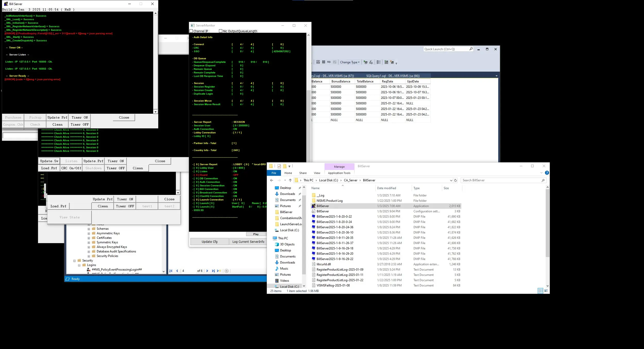Image resolution: width=644 pixels, height=349 pixels.
Task: Enable the Channel IP checkbox
Action: (x=191, y=31)
